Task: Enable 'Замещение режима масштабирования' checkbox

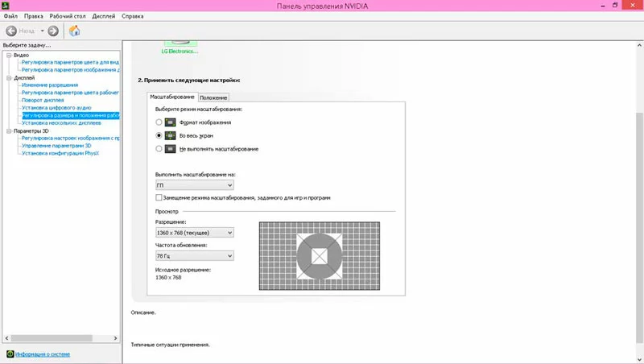Action: [x=159, y=197]
